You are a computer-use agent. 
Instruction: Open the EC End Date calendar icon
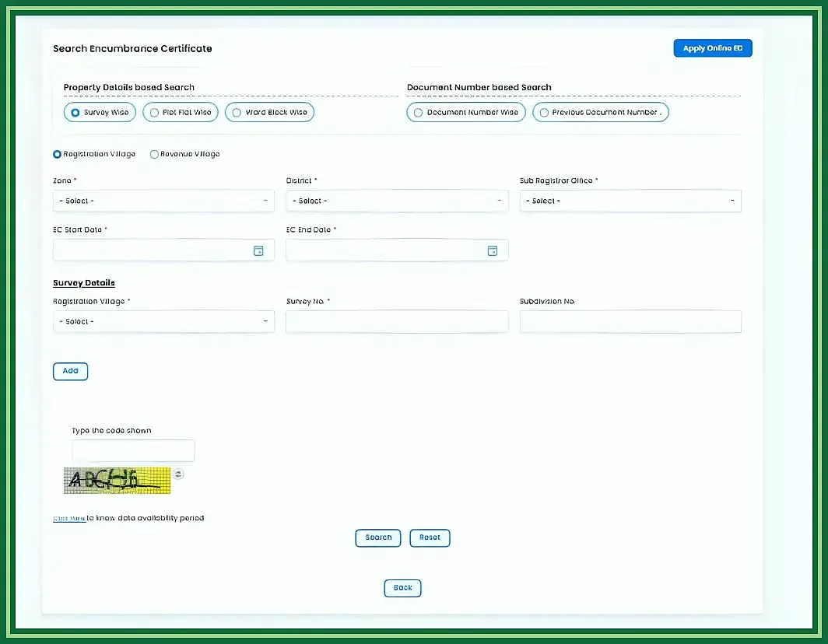click(x=492, y=250)
